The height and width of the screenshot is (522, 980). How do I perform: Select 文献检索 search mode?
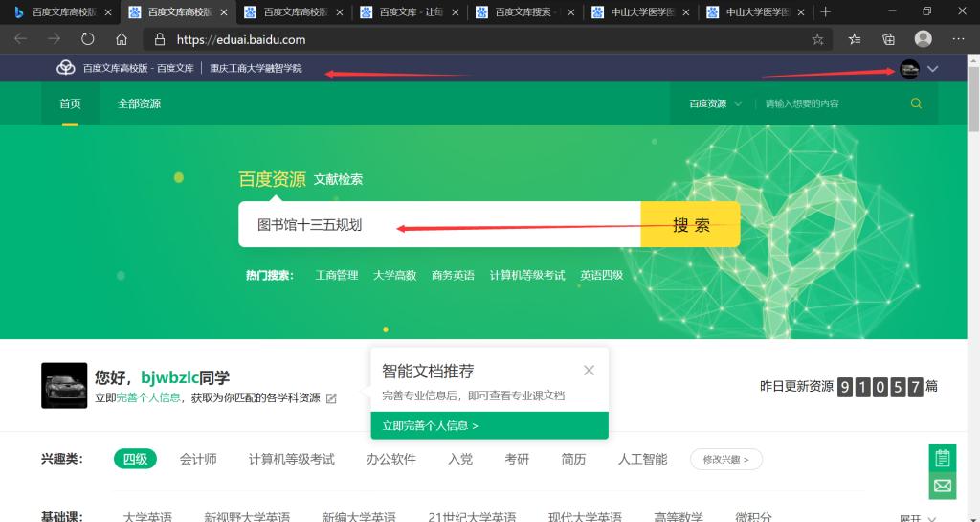[338, 179]
